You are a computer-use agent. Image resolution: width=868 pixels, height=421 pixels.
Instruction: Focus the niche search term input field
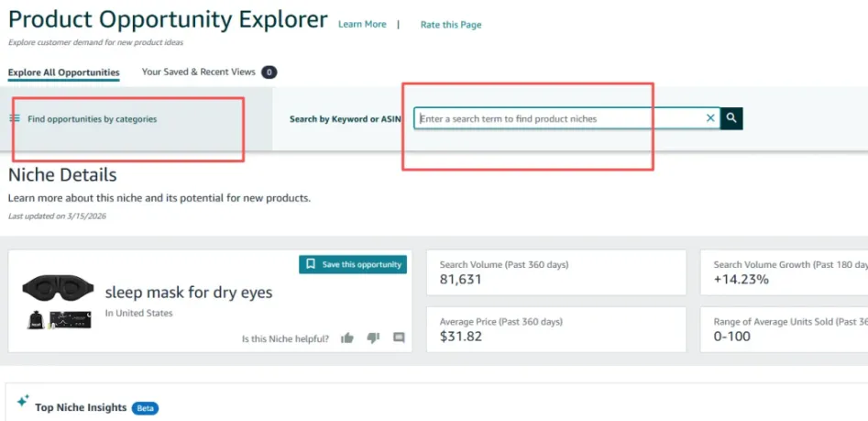(x=559, y=118)
